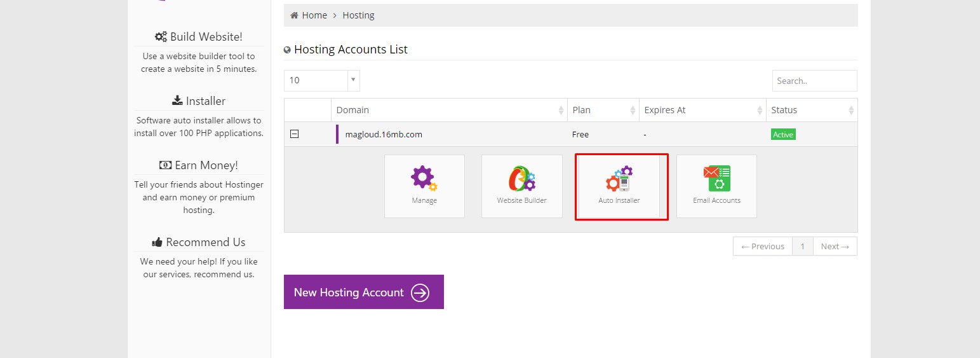Collapse the magloud.16mb.com row
Viewport: 980px width, 358px height.
[x=294, y=134]
